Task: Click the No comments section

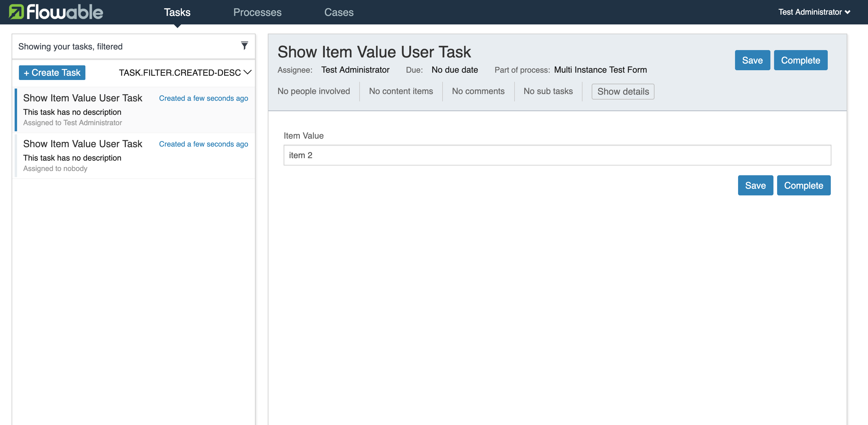Action: click(479, 91)
